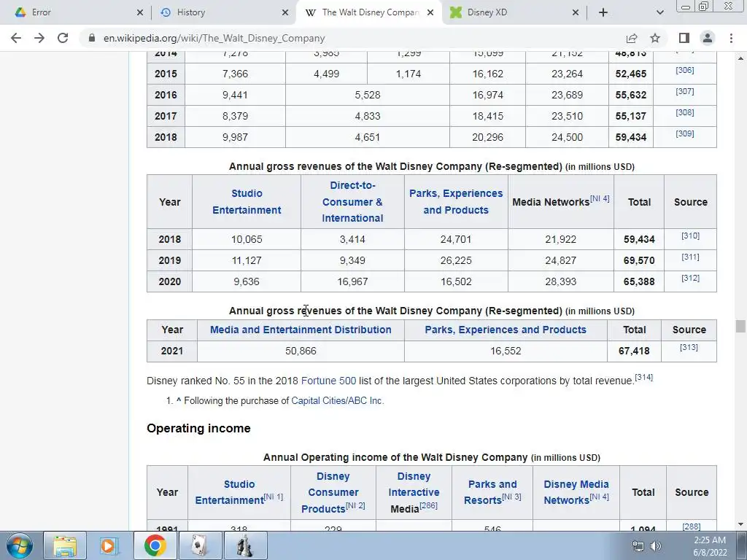This screenshot has width=747, height=560.
Task: Open citation [312] for 2020
Action: tap(690, 278)
